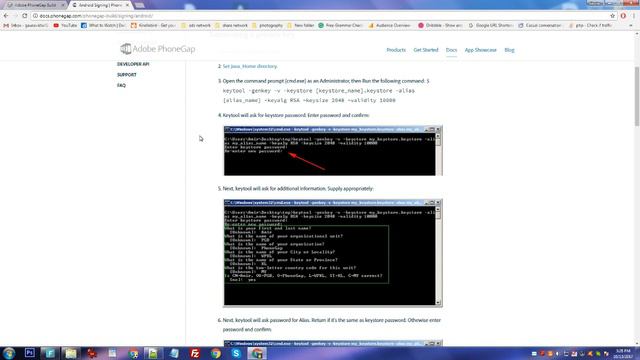Close the Adobe PhoneGap Build tab
Viewport: 640px width, 360px height.
point(63,5)
